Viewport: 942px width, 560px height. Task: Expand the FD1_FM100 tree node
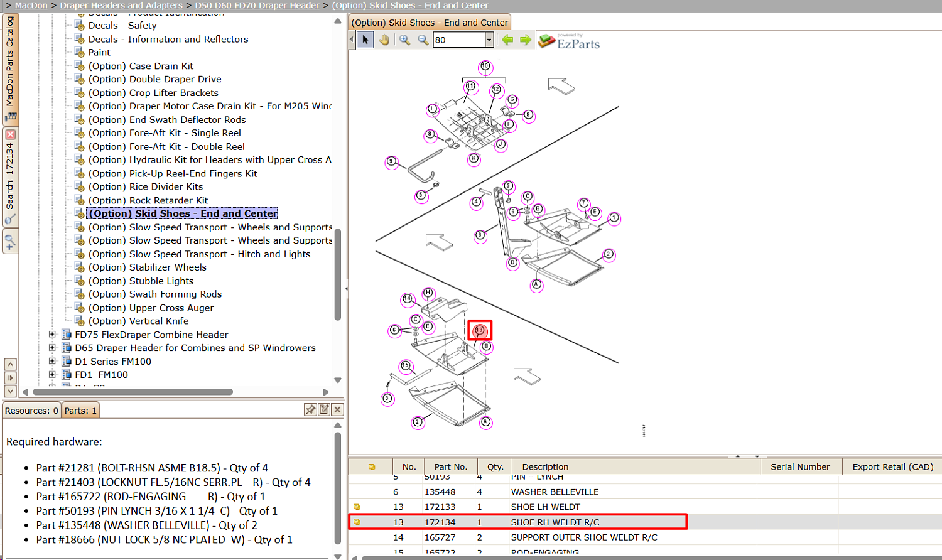coord(53,375)
